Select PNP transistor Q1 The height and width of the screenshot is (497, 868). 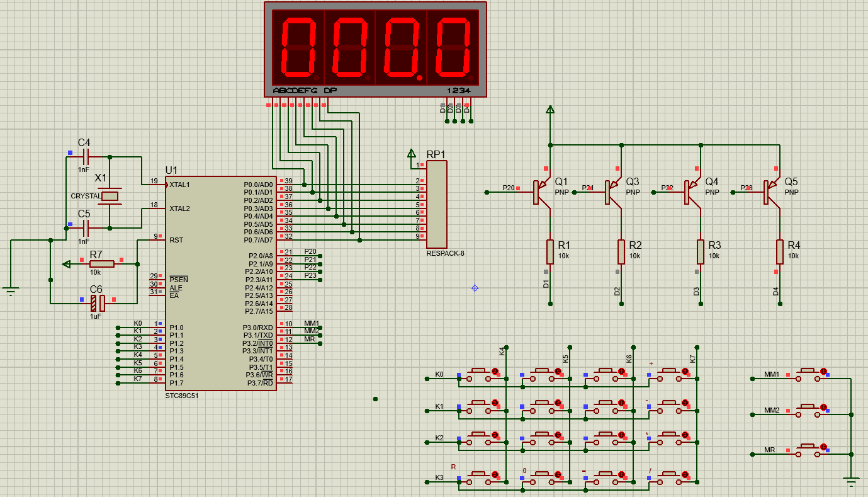pos(542,192)
